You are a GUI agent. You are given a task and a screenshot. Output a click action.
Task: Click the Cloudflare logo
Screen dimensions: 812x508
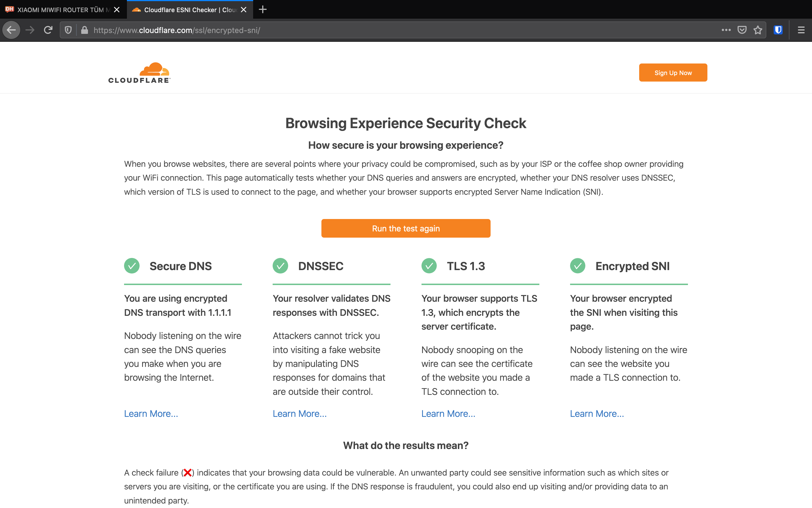139,73
